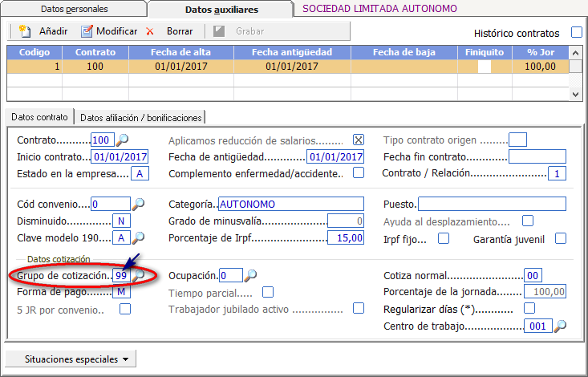Open Datos afiliación / bonificaciones tab
The width and height of the screenshot is (588, 377).
click(x=141, y=117)
